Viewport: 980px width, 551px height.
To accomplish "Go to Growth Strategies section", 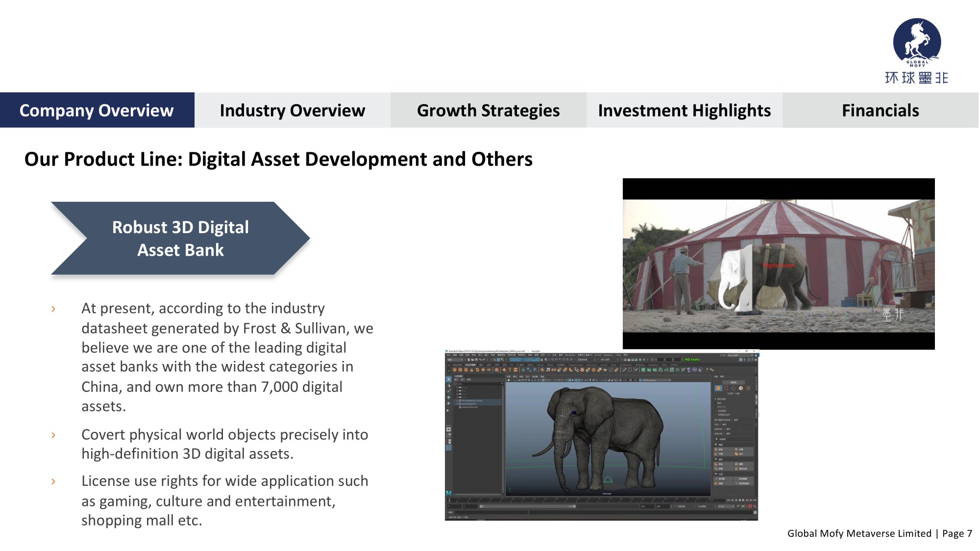I will (488, 110).
